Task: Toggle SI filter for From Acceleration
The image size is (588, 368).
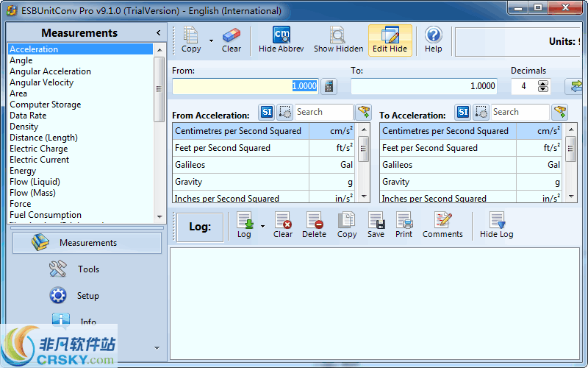Action: pyautogui.click(x=267, y=112)
